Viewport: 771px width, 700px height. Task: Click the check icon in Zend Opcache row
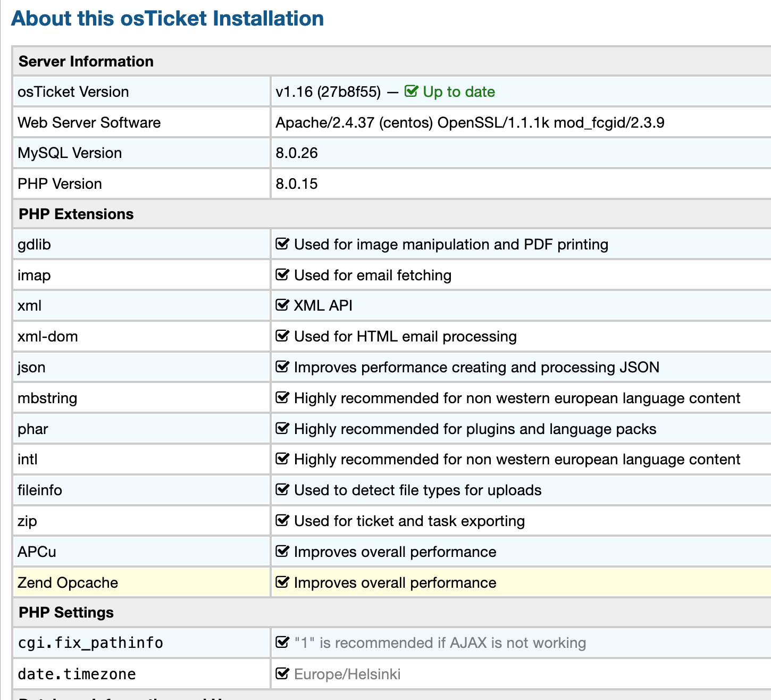pos(282,582)
